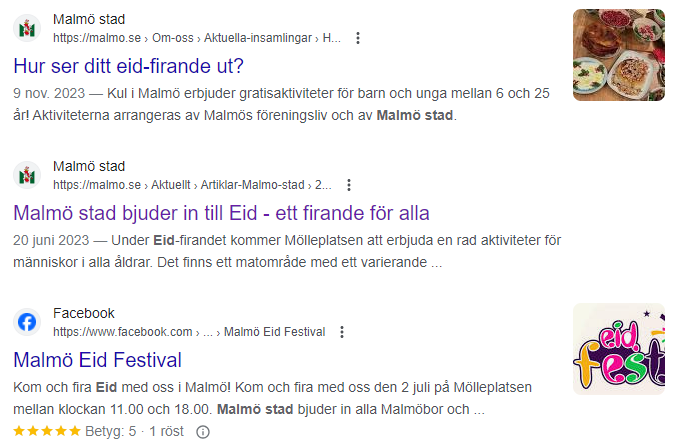This screenshot has width=696, height=440.
Task: Click the rating info icon
Action: tap(203, 432)
